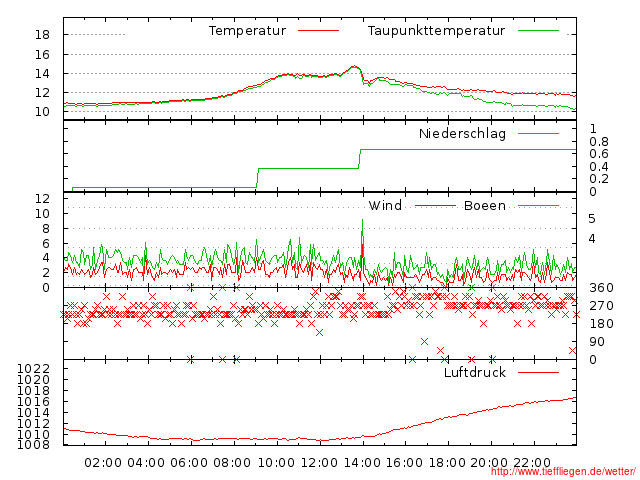Screen dimensions: 640x480
Task: Click the 18:00 time axis label
Action: (x=447, y=463)
